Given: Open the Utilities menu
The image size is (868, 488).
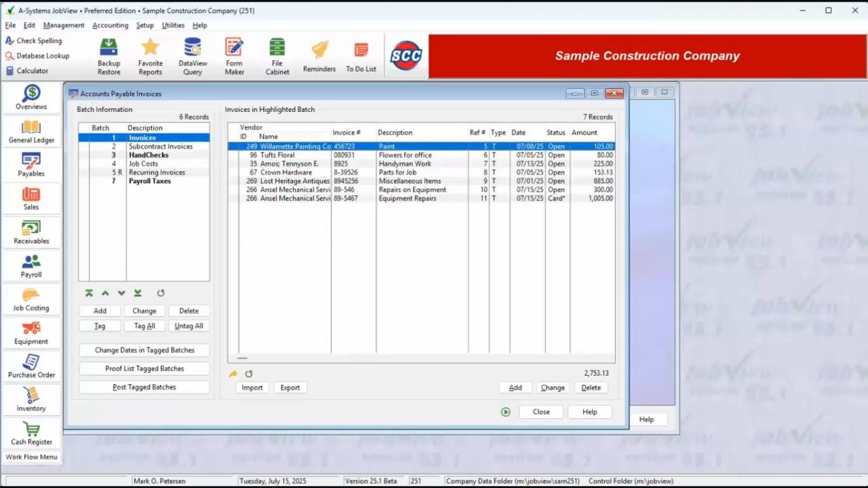Looking at the screenshot, I should click(173, 25).
